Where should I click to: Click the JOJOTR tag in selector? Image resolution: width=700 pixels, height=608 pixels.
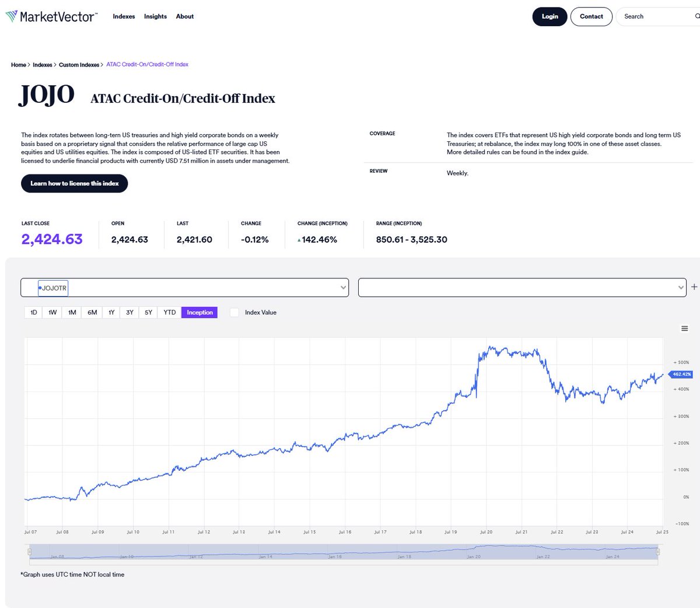click(x=53, y=288)
